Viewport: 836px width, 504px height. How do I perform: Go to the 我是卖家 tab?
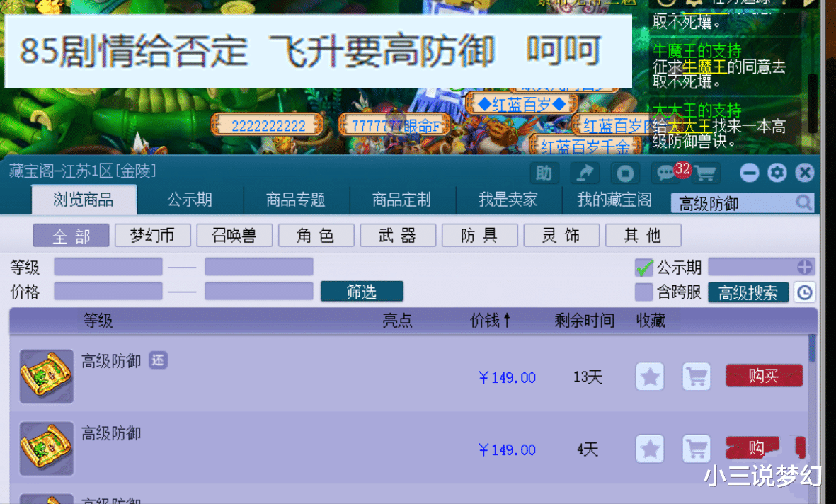click(x=508, y=200)
